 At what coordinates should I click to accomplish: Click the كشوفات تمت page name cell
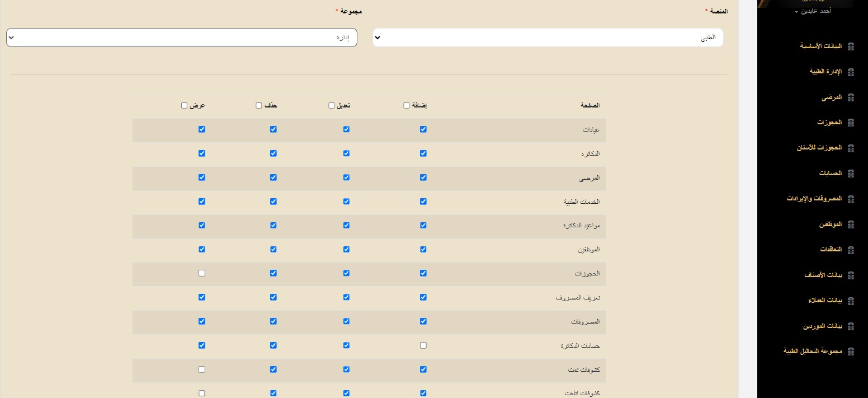tap(584, 371)
